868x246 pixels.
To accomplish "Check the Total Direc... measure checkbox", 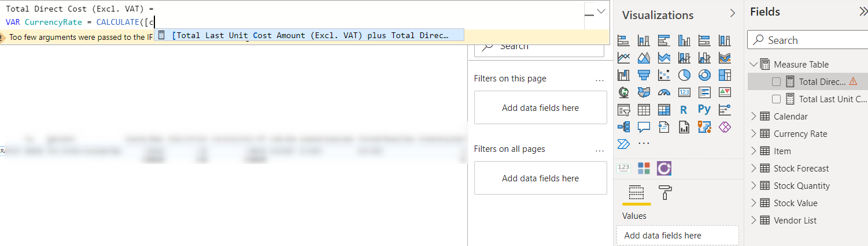I will click(x=777, y=82).
